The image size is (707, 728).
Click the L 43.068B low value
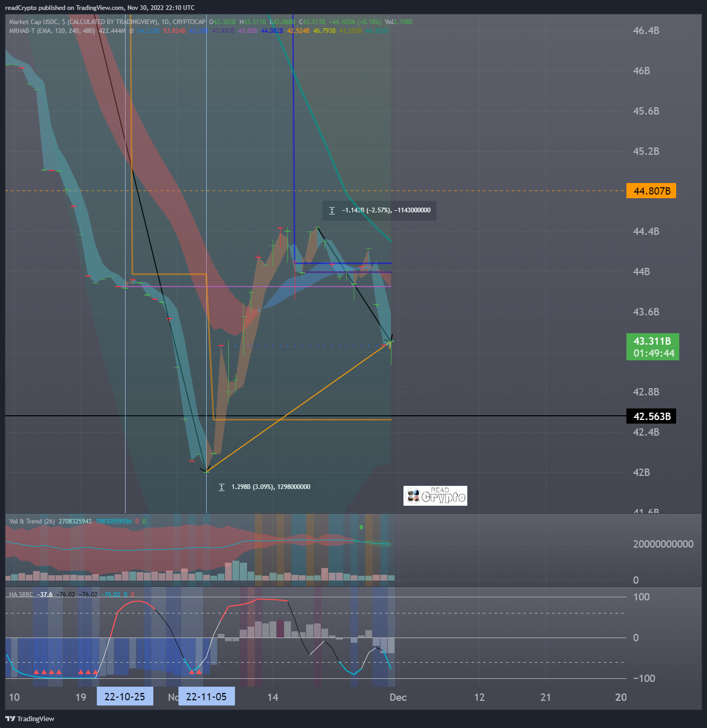pos(282,22)
